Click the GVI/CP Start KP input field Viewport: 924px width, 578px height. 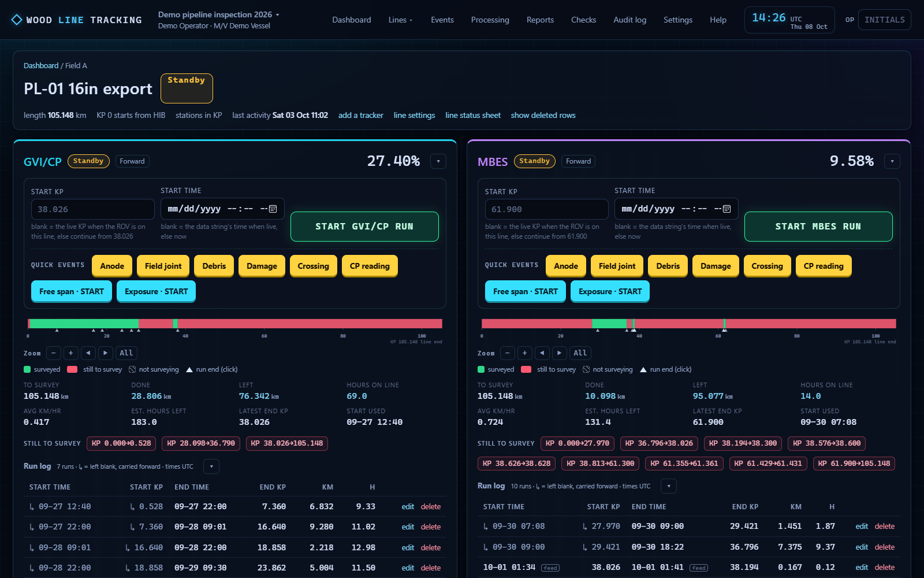click(93, 209)
